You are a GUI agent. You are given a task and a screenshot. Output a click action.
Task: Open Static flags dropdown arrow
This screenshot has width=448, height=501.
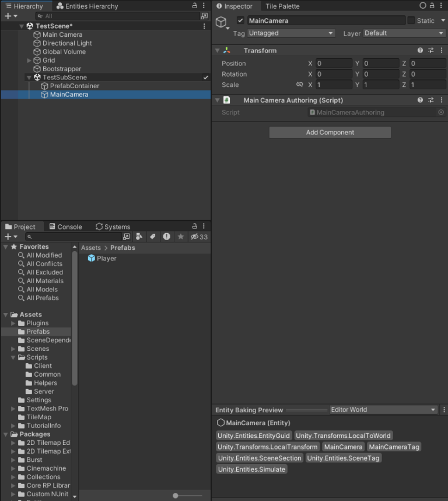pos(443,20)
